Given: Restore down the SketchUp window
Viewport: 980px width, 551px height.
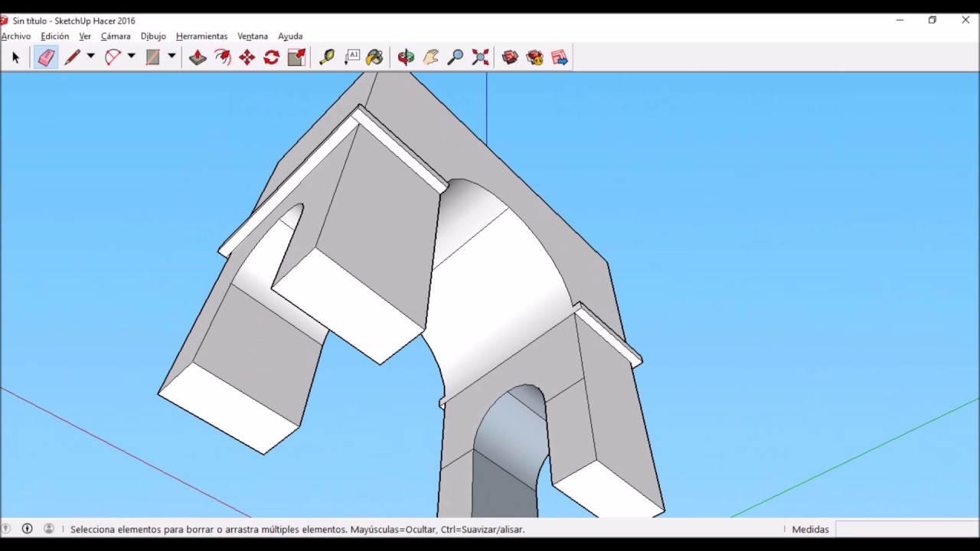Looking at the screenshot, I should pos(933,21).
